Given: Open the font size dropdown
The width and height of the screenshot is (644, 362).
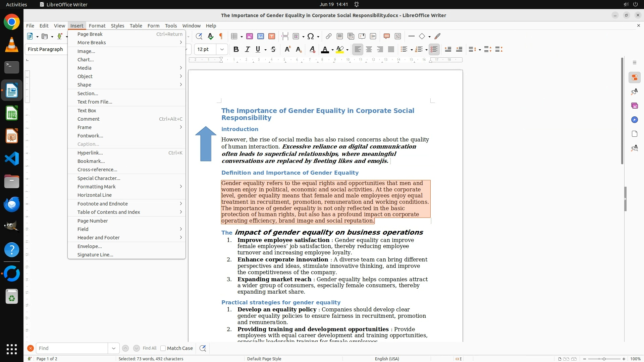Looking at the screenshot, I should [222, 49].
